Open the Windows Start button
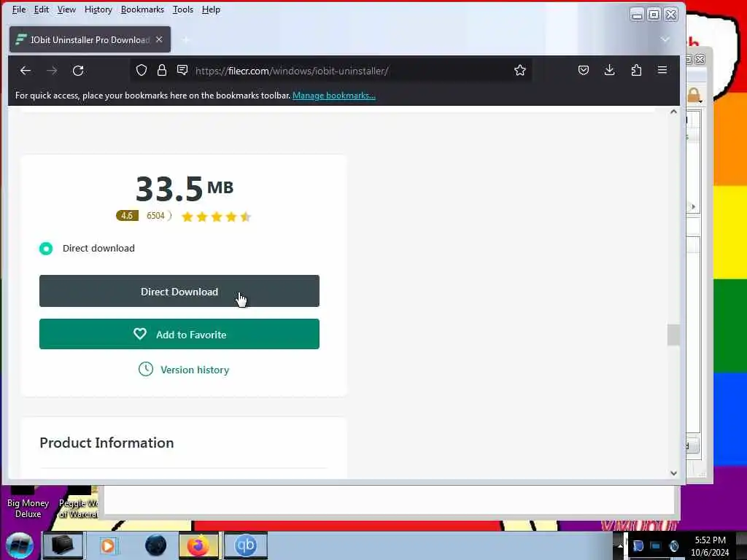 coord(20,545)
